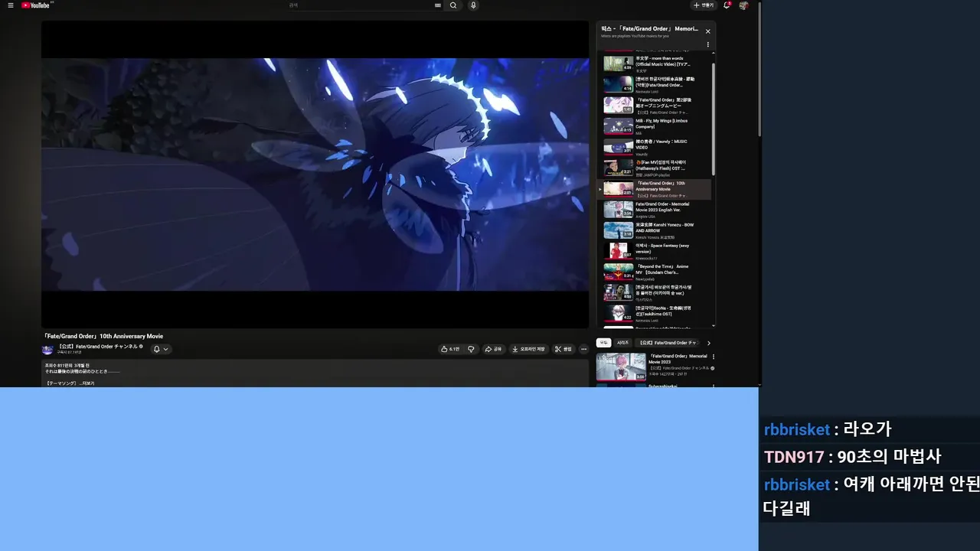
Task: Play Fate/Grand Order 第2部 opening movie item
Action: (655, 105)
